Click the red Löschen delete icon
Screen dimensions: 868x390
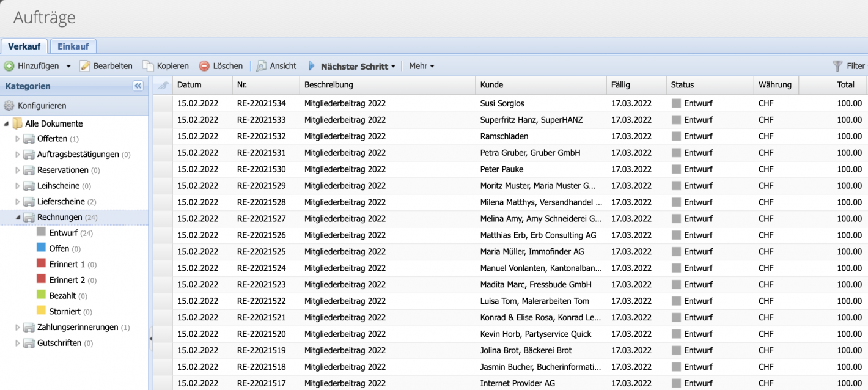[x=204, y=65]
